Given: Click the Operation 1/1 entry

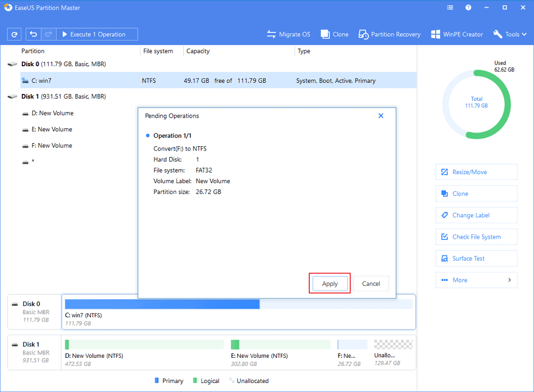Looking at the screenshot, I should click(172, 136).
